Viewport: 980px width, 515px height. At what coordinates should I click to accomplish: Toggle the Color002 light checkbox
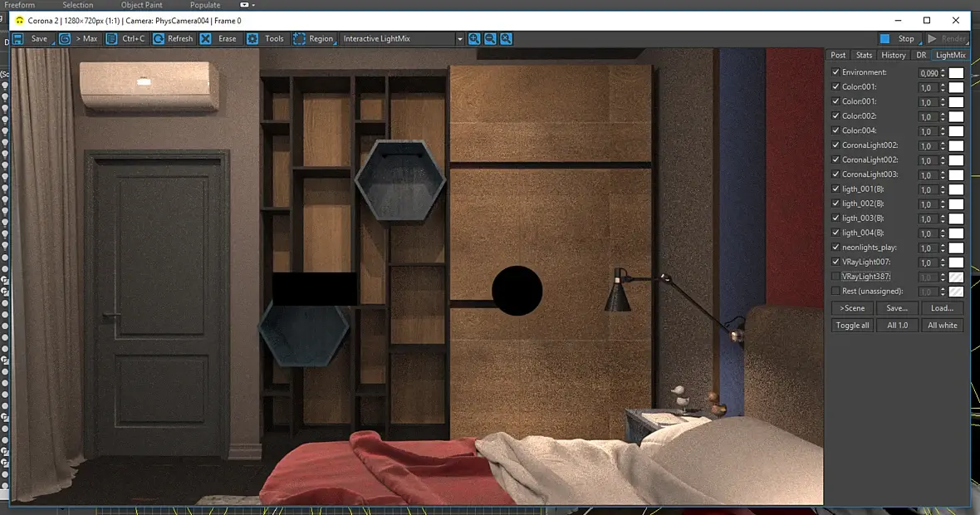pyautogui.click(x=835, y=115)
